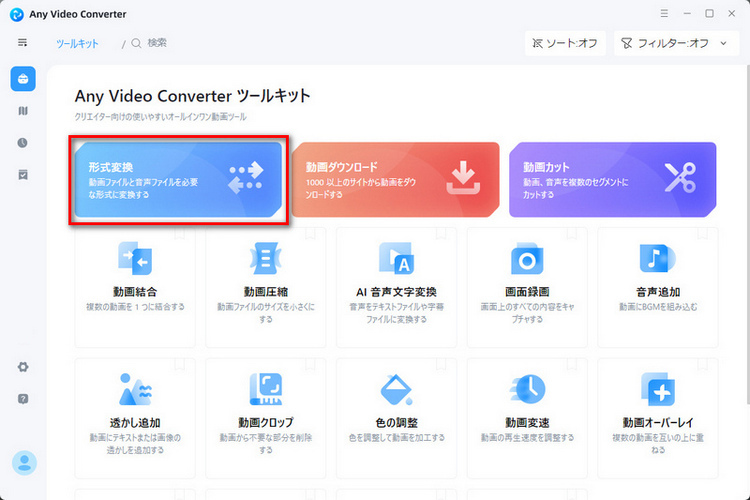
Task: Click the 色の調整 title text
Action: (397, 423)
